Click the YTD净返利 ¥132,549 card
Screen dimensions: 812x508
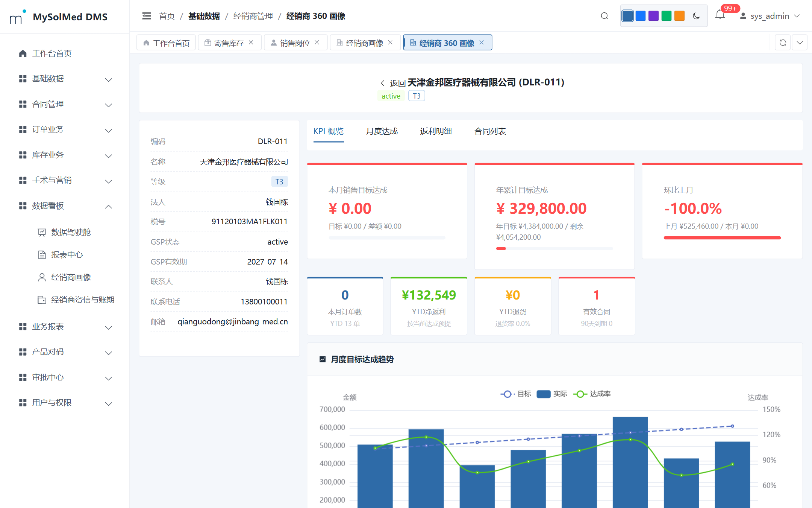pos(429,306)
